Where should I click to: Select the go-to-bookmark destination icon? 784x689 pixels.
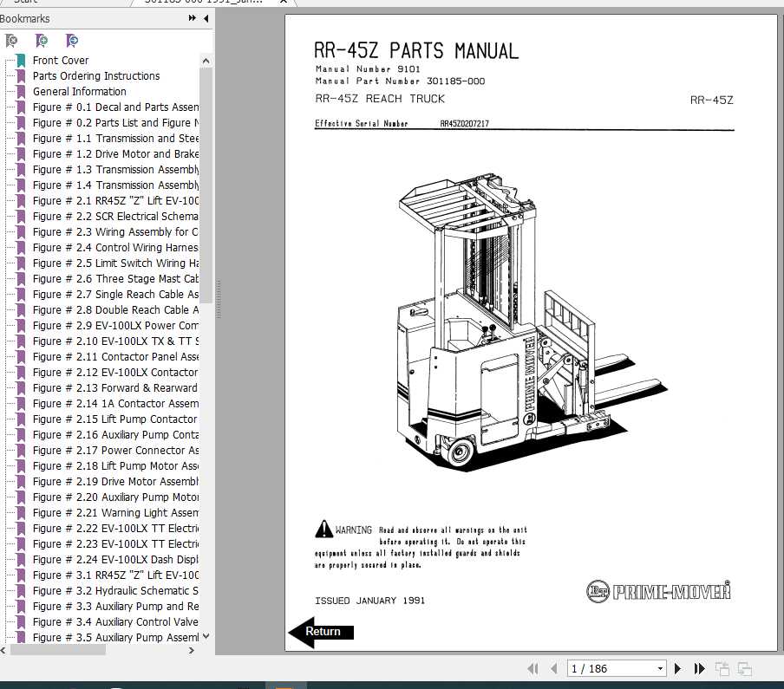click(x=73, y=41)
